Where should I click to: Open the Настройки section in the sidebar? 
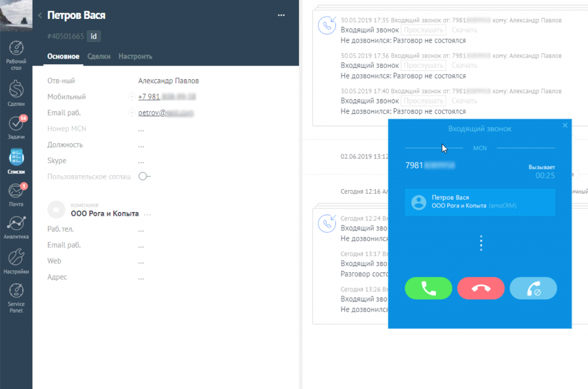(16, 260)
